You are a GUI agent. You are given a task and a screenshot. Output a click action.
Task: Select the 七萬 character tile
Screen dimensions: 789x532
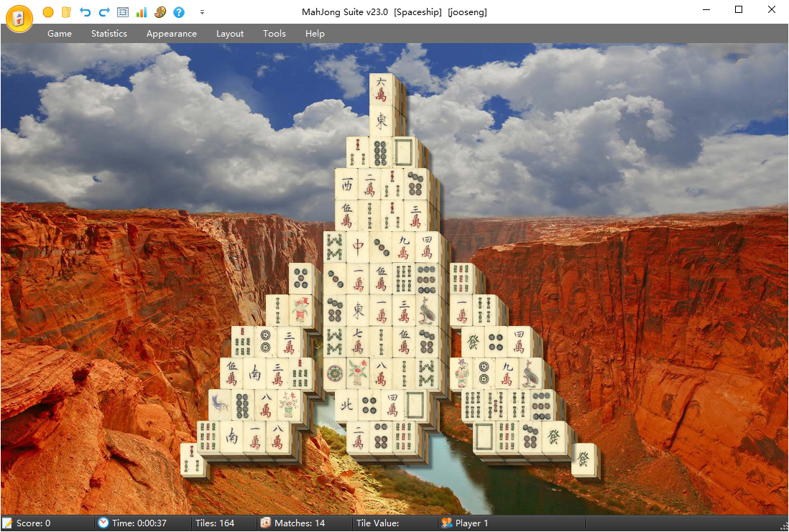pyautogui.click(x=358, y=342)
